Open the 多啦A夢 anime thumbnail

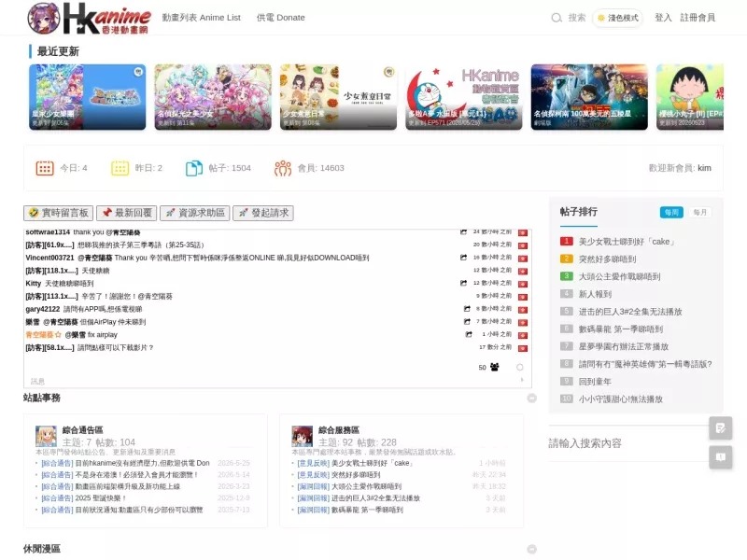[463, 97]
